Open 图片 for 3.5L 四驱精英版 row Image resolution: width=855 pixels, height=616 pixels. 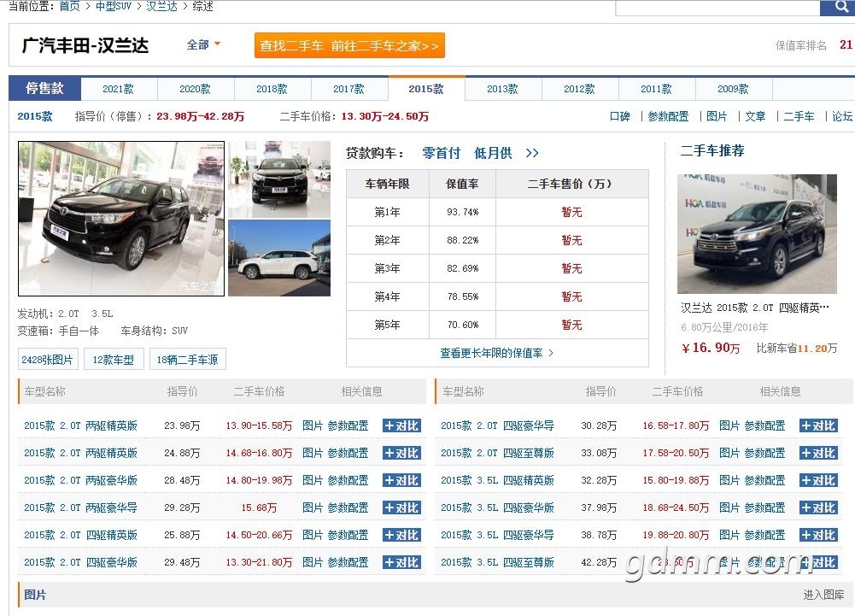point(729,480)
